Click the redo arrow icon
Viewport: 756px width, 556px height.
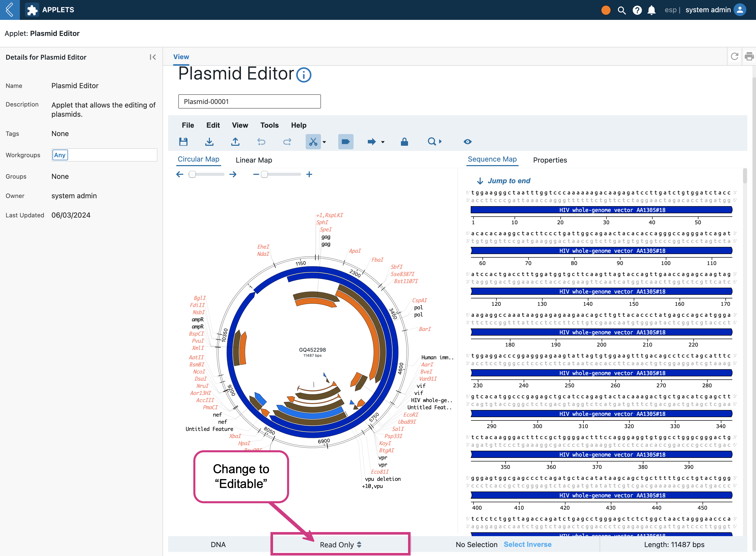click(287, 141)
